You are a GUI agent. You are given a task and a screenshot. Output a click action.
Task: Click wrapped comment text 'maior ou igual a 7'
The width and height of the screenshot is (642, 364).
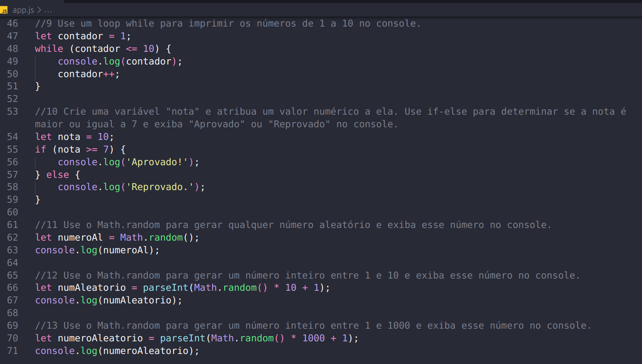tap(86, 124)
